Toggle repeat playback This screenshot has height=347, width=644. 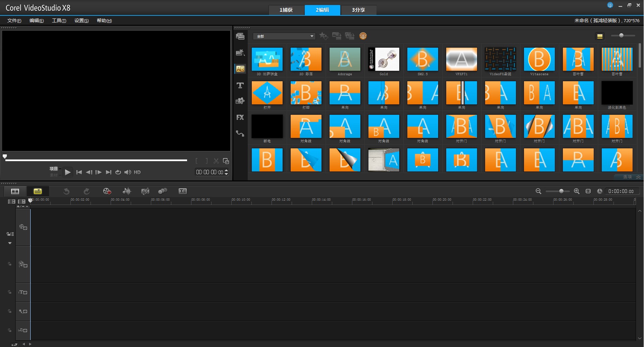[x=118, y=172]
